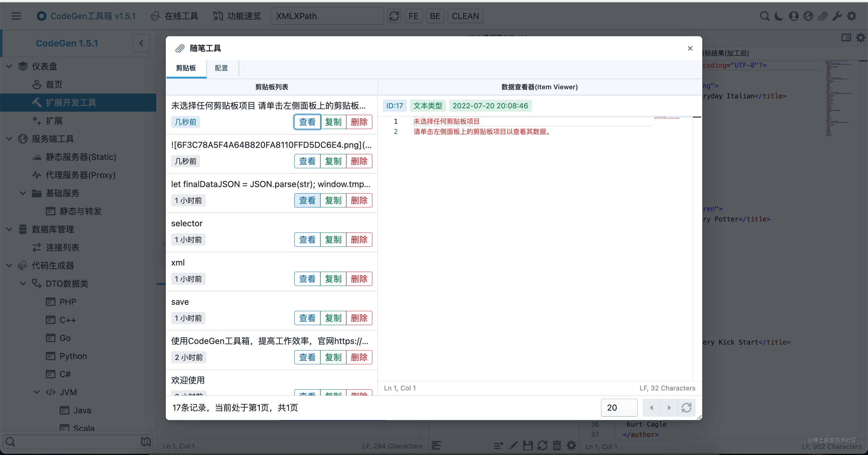Open the globe language icon
Screen dimensions: 868x455
(808, 16)
